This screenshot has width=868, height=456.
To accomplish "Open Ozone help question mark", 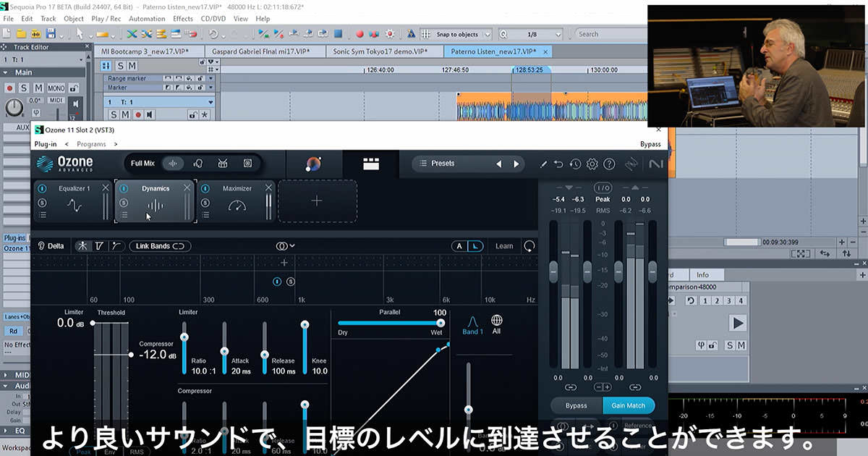I will [x=609, y=164].
